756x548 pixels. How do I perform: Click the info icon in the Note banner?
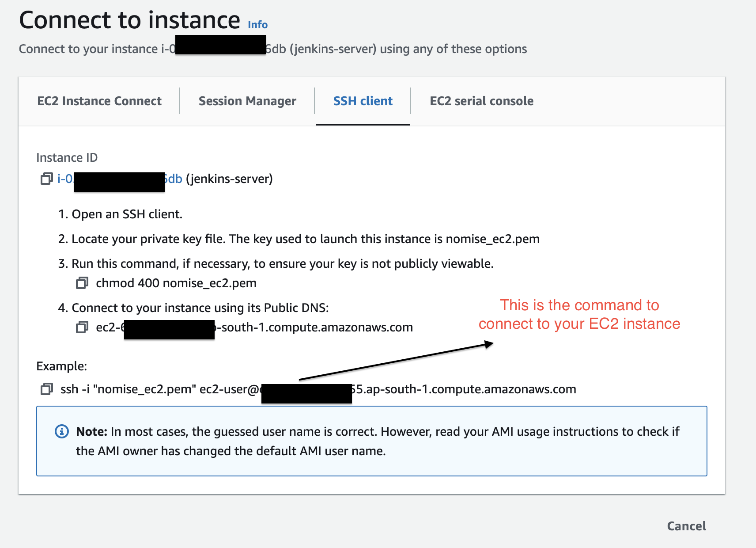(x=62, y=431)
